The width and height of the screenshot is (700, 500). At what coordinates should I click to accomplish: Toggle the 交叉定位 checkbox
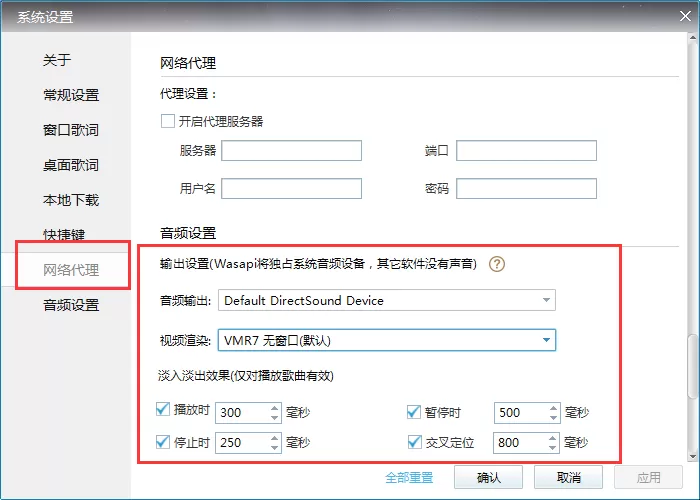point(414,442)
